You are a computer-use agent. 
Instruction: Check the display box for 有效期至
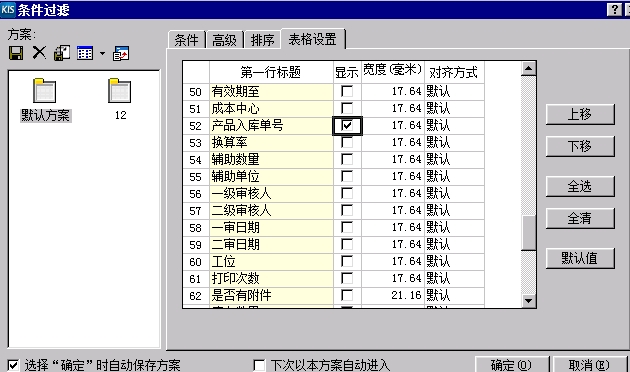pyautogui.click(x=347, y=91)
